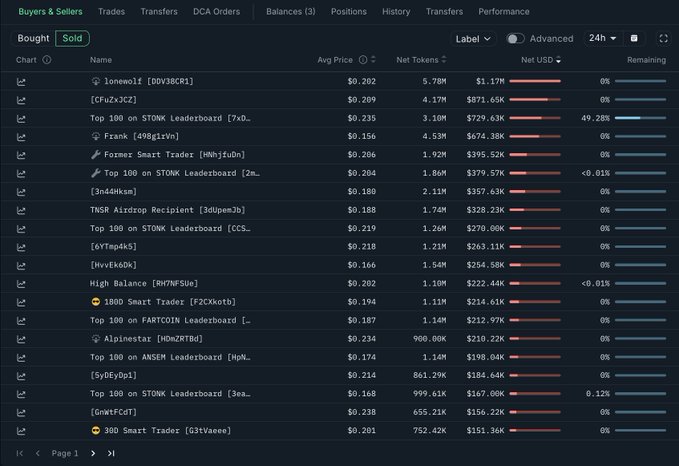Screen dimensions: 679x466
Task: Open chart icon for [SyDEyDp1] row
Action: [21, 376]
